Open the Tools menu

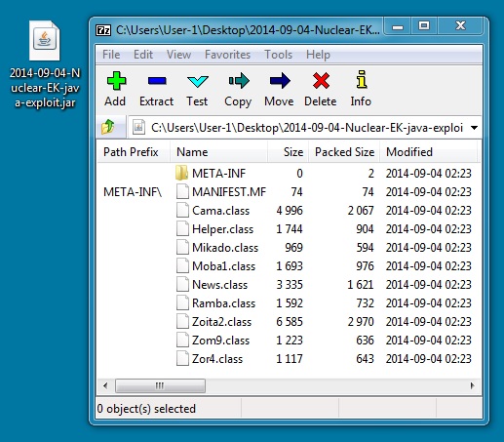tap(278, 55)
